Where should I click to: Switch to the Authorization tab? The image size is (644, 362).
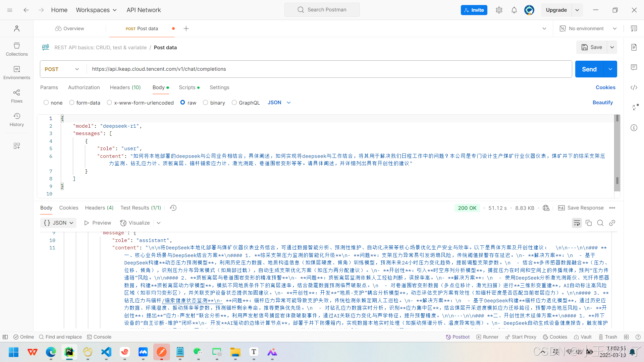click(x=84, y=87)
